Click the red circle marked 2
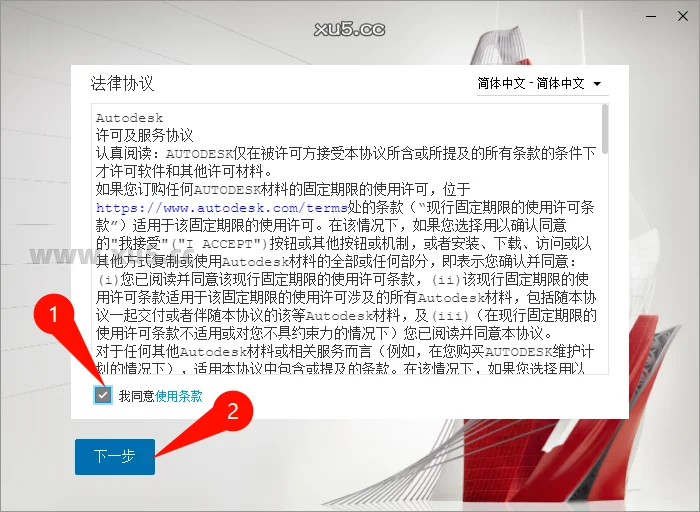The image size is (700, 512). pos(232,409)
